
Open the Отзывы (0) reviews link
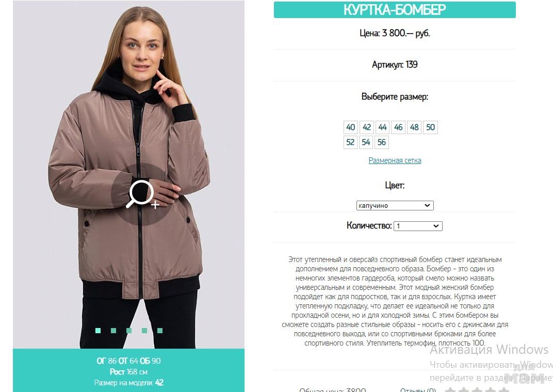[418, 389]
